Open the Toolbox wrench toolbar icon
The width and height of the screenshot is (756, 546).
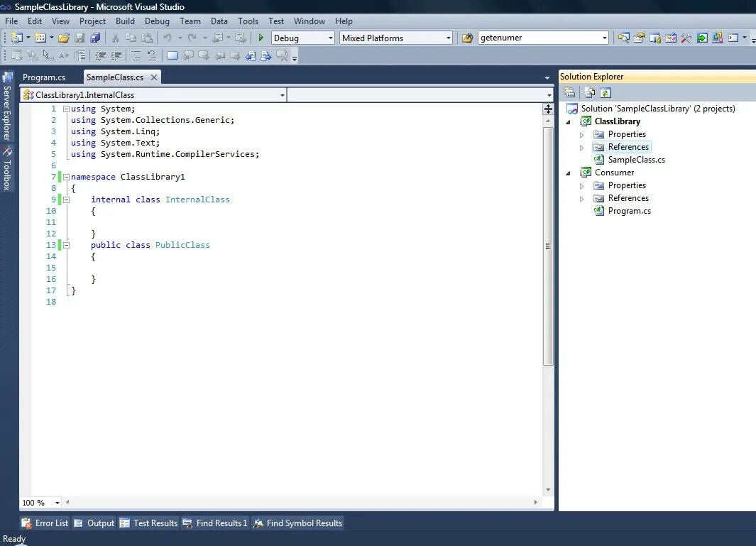[686, 38]
